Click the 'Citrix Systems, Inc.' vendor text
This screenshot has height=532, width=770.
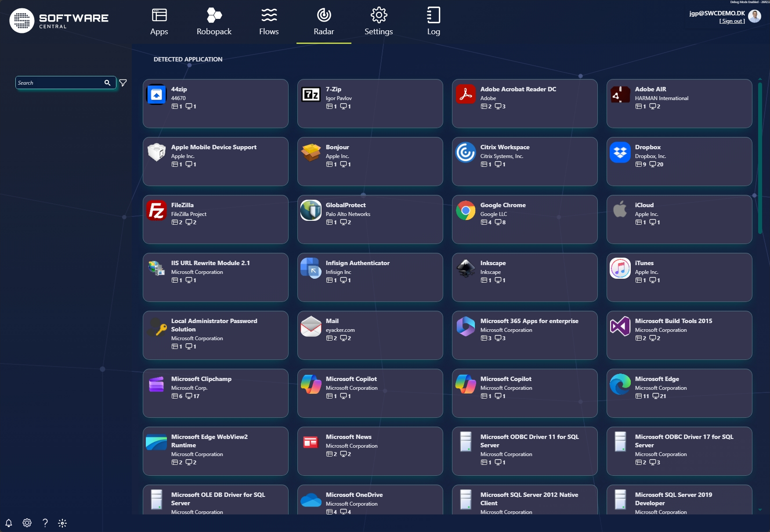[x=502, y=156]
